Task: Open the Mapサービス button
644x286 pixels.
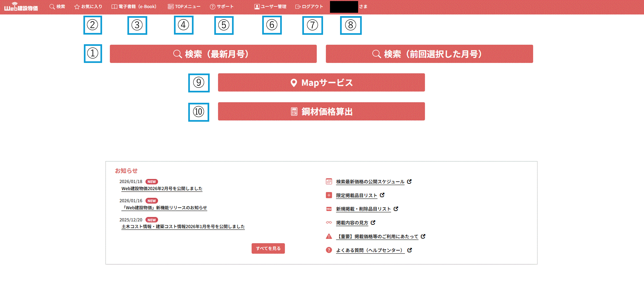Action: (x=321, y=83)
